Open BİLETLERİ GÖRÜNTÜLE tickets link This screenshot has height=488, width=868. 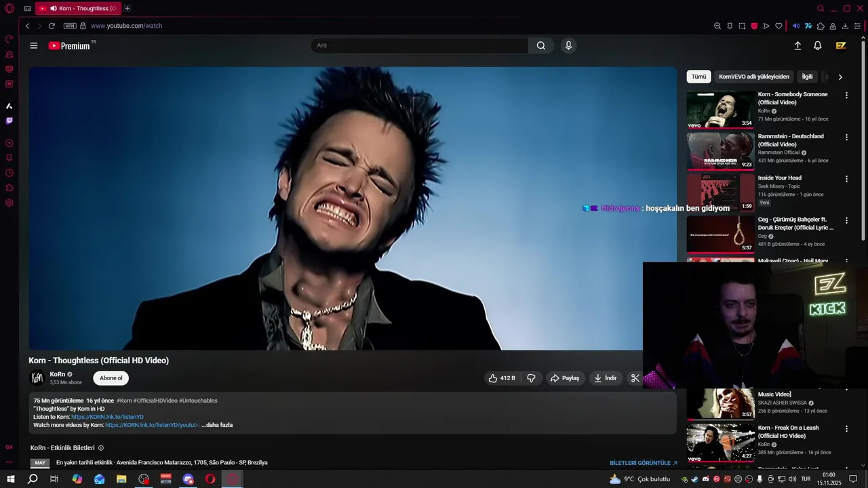(x=644, y=463)
